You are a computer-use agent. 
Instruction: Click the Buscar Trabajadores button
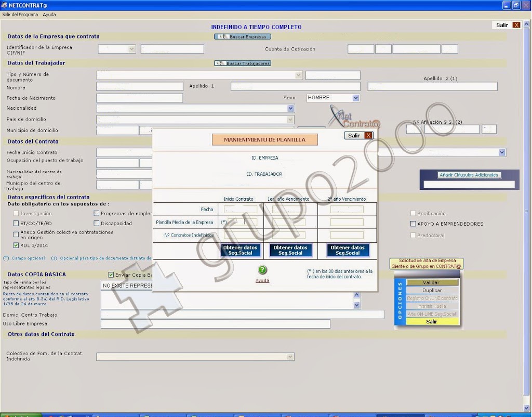coord(243,63)
